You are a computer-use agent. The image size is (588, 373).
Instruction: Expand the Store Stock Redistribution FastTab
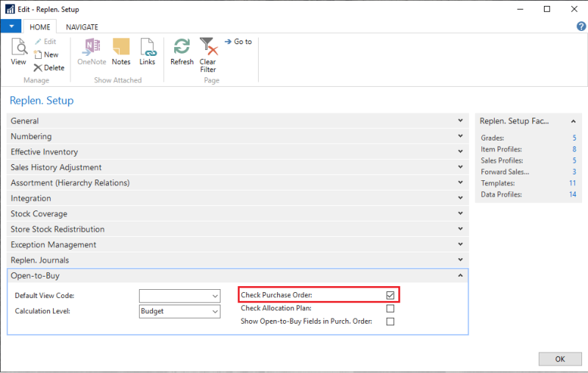point(237,229)
